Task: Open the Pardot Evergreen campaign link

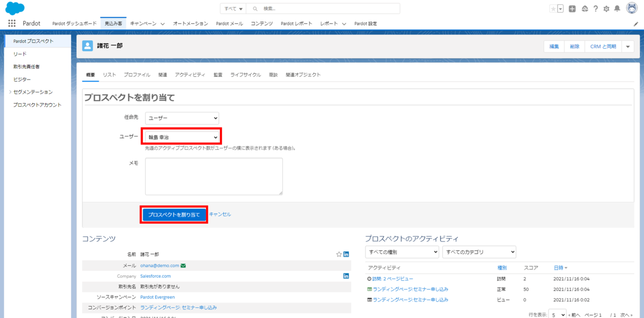Action: (157, 297)
